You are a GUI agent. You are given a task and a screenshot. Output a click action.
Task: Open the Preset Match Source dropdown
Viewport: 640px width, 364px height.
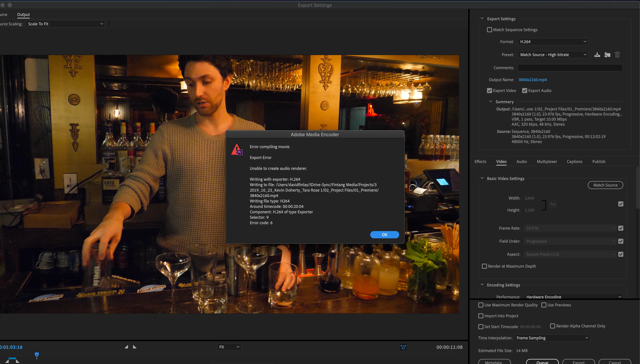[553, 55]
